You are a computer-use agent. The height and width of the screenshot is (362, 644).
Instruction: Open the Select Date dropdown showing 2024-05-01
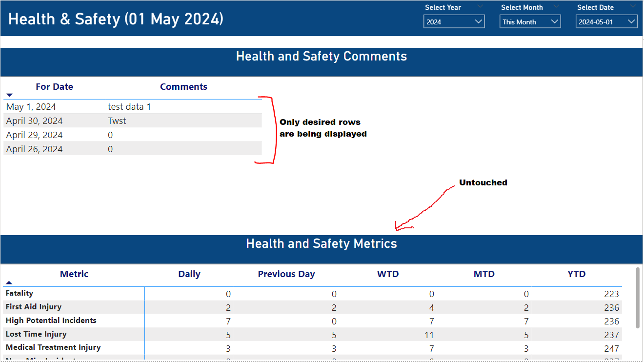(606, 22)
